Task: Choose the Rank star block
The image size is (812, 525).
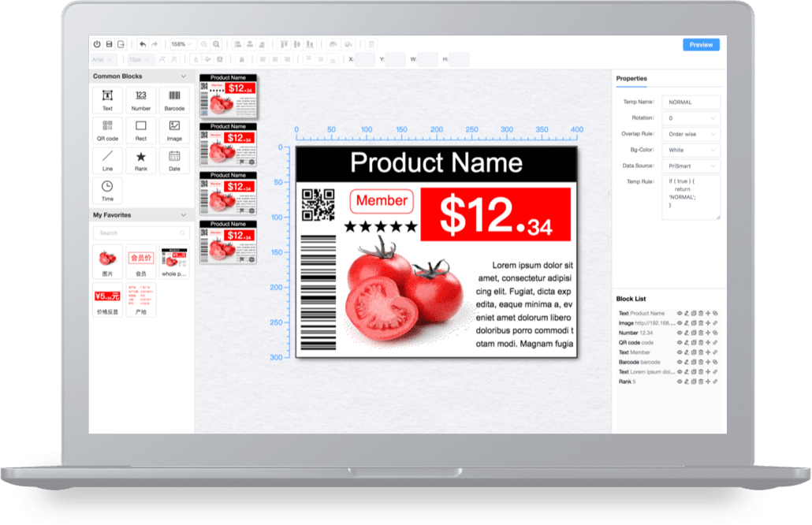Action: pyautogui.click(x=141, y=160)
